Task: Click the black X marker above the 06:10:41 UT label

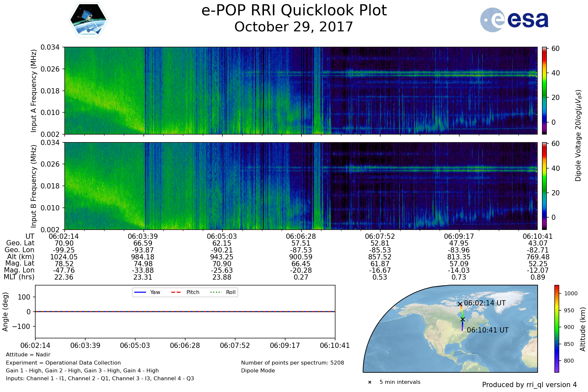Action: [x=463, y=319]
